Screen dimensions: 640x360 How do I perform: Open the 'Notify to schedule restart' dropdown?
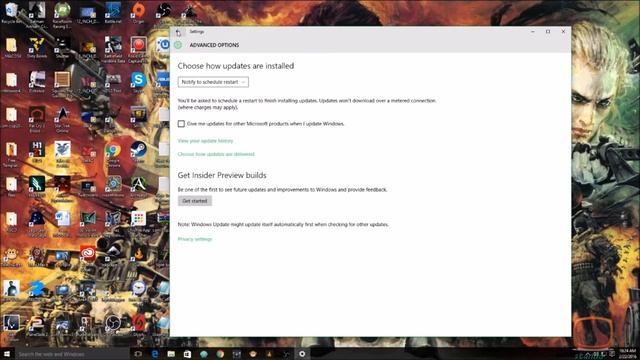pyautogui.click(x=213, y=82)
